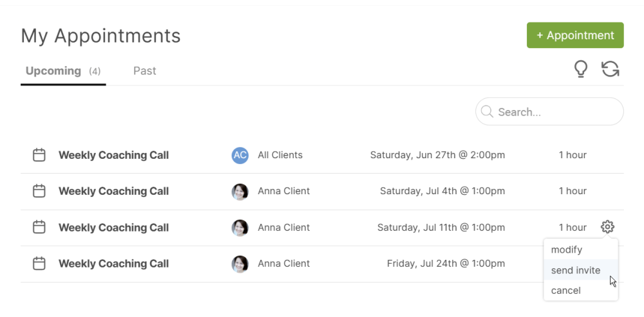Click the refresh sync arrows icon
644x317 pixels.
(611, 69)
